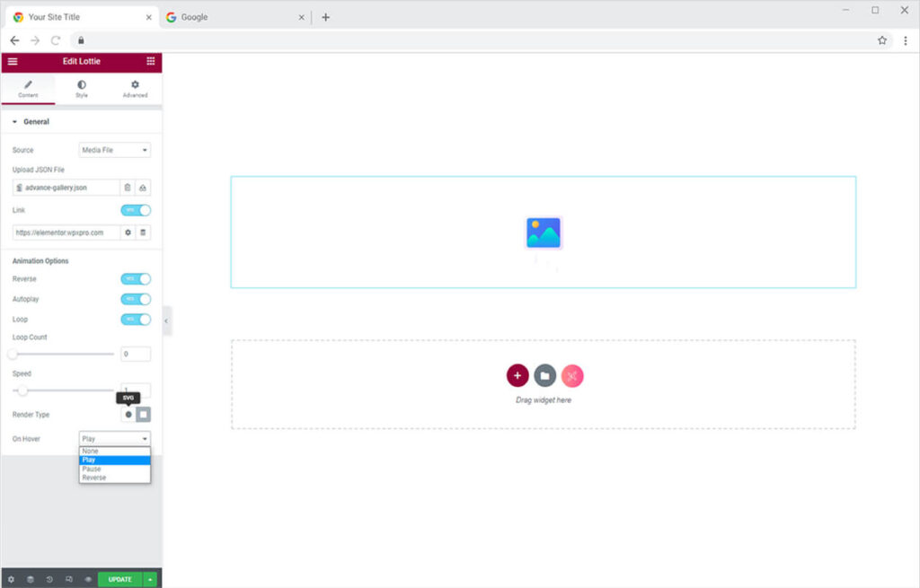
Task: Delete the uploaded advance-gallery.json file
Action: pyautogui.click(x=128, y=188)
